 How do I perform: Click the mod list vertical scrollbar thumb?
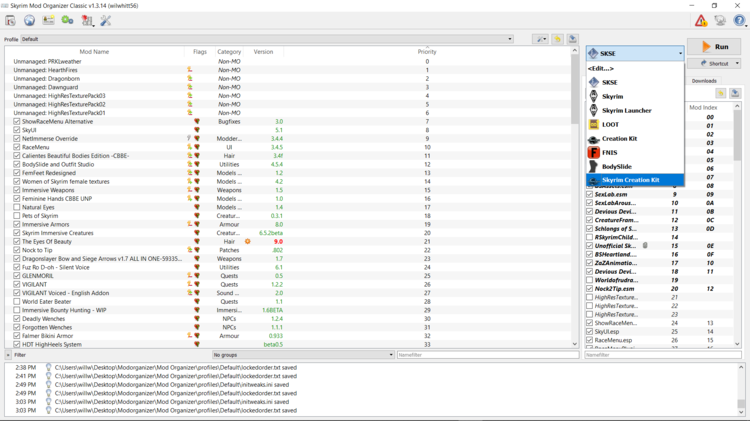(x=574, y=90)
